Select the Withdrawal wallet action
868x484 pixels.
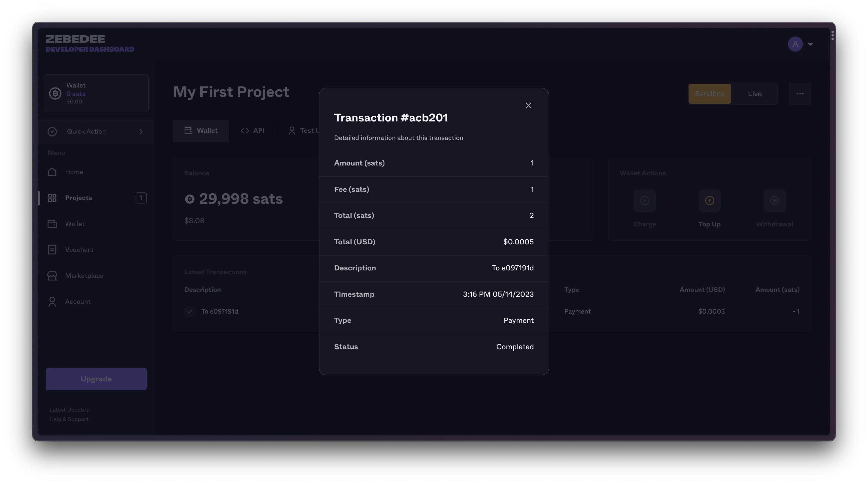click(774, 200)
